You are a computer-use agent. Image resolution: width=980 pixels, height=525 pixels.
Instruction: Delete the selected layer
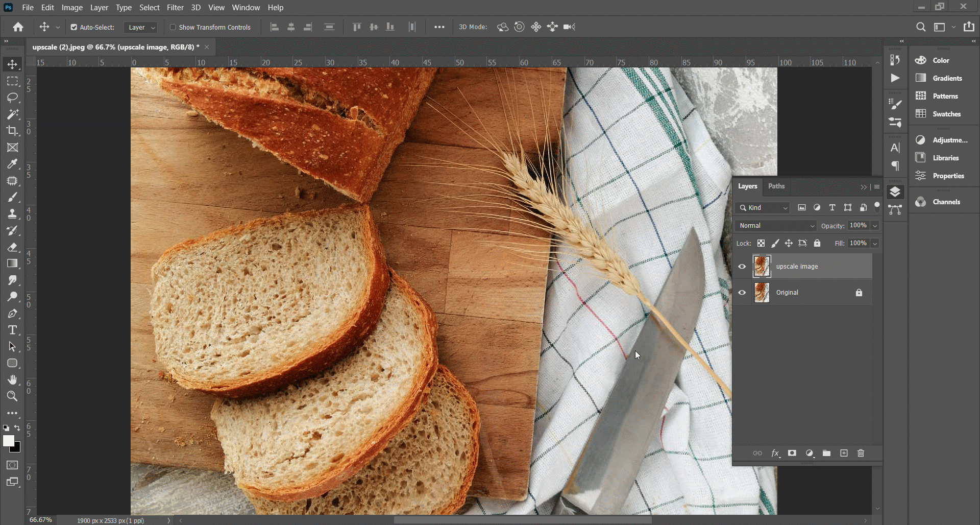point(861,453)
